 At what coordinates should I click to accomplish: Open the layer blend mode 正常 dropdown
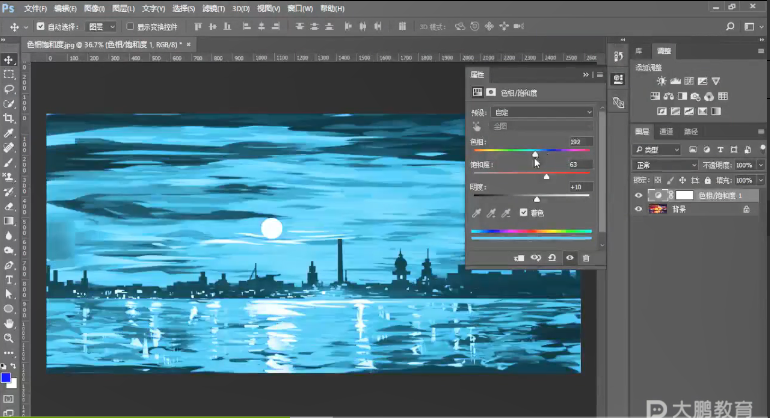click(665, 164)
